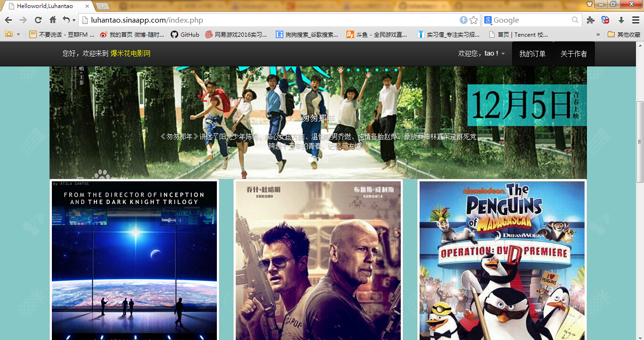Open the Interstellar space movie poster
The image size is (644, 340).
click(134, 260)
